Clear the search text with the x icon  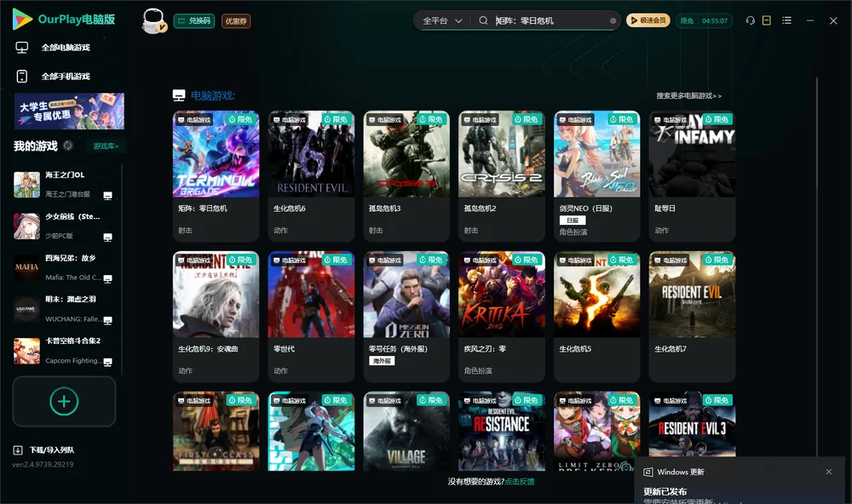click(x=613, y=20)
